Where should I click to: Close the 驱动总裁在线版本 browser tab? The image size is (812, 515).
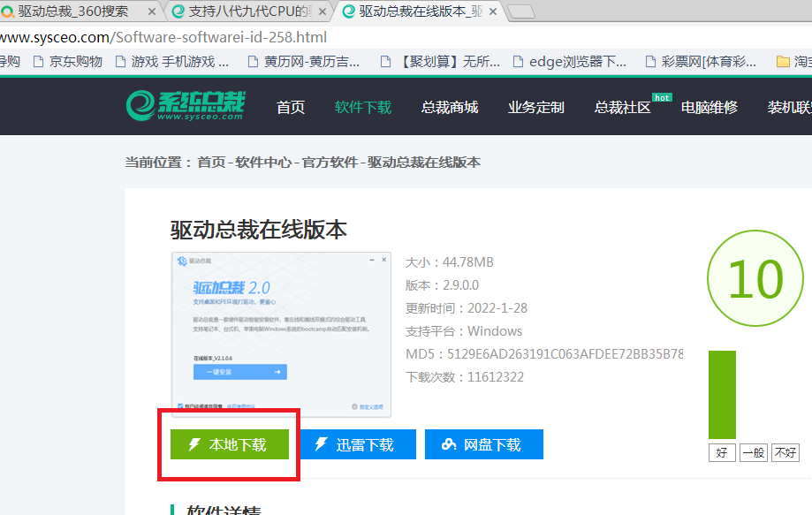click(493, 11)
